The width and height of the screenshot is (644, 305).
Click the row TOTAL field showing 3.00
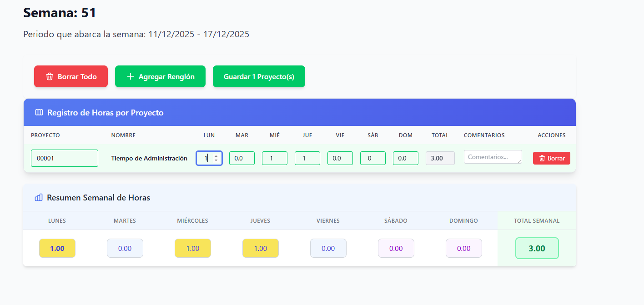click(440, 158)
